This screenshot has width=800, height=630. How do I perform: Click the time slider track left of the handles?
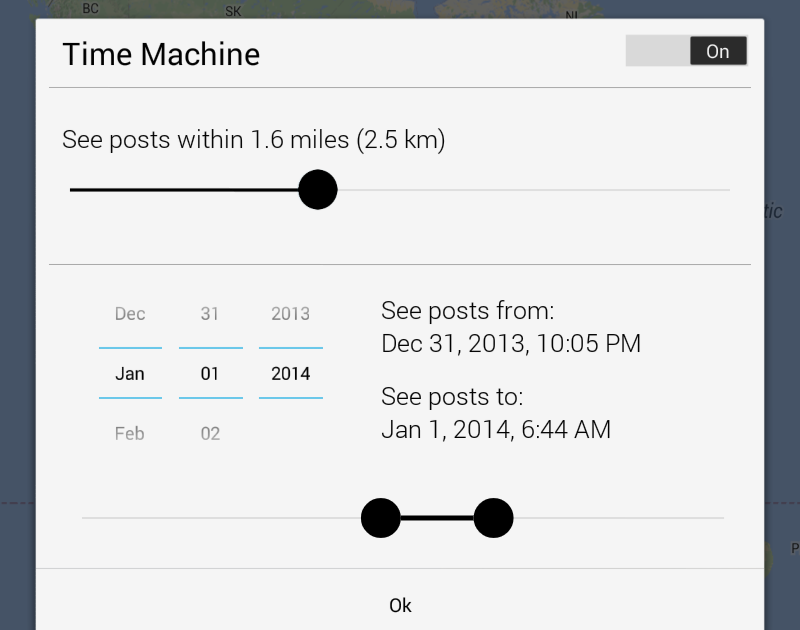tap(220, 518)
